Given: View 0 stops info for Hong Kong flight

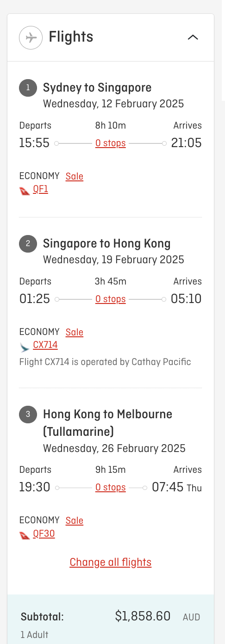Looking at the screenshot, I should (111, 488).
